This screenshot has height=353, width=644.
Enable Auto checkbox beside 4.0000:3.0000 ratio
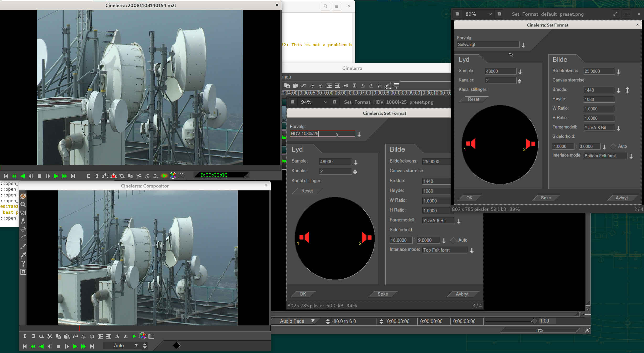613,147
